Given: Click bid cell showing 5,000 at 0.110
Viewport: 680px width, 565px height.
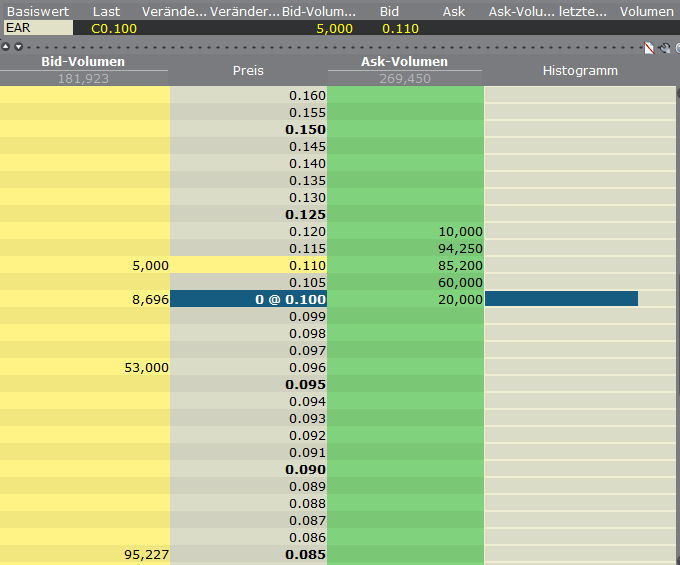Looking at the screenshot, I should (85, 265).
